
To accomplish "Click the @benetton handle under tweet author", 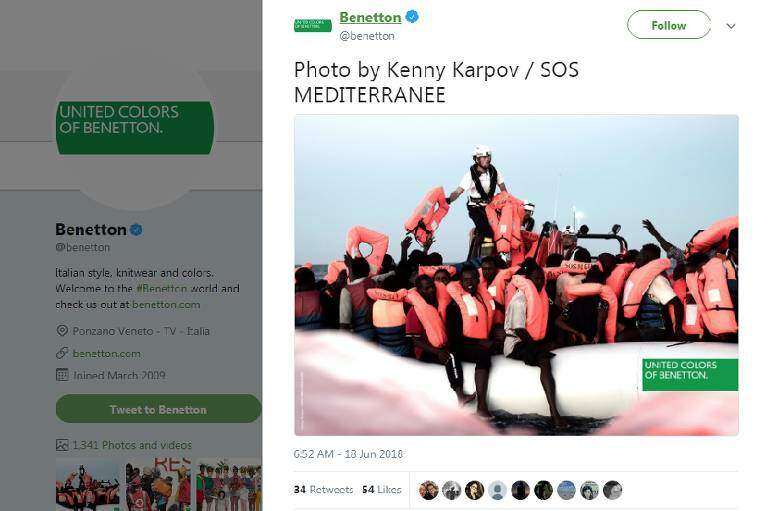I will 367,36.
